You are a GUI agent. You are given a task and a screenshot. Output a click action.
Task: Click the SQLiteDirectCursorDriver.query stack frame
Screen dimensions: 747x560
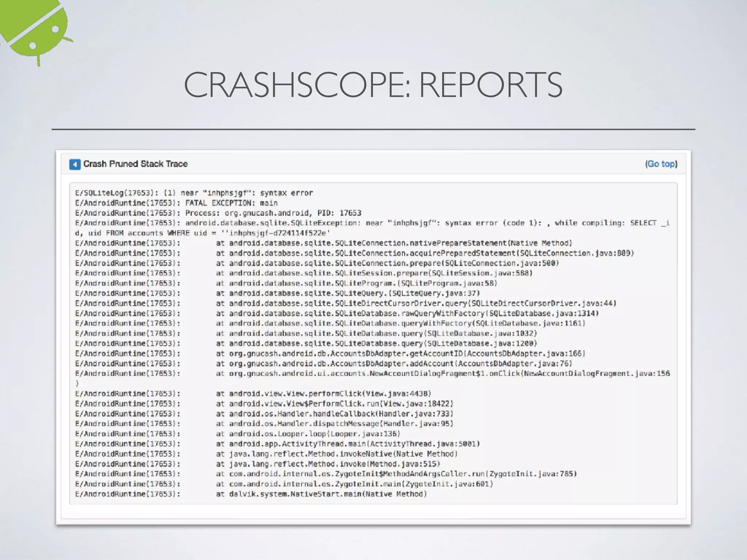(346, 303)
